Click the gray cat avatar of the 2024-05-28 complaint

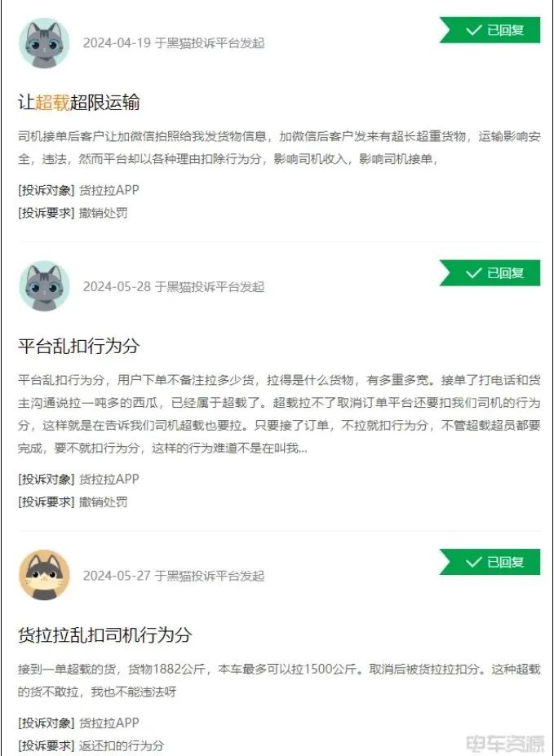tap(44, 286)
